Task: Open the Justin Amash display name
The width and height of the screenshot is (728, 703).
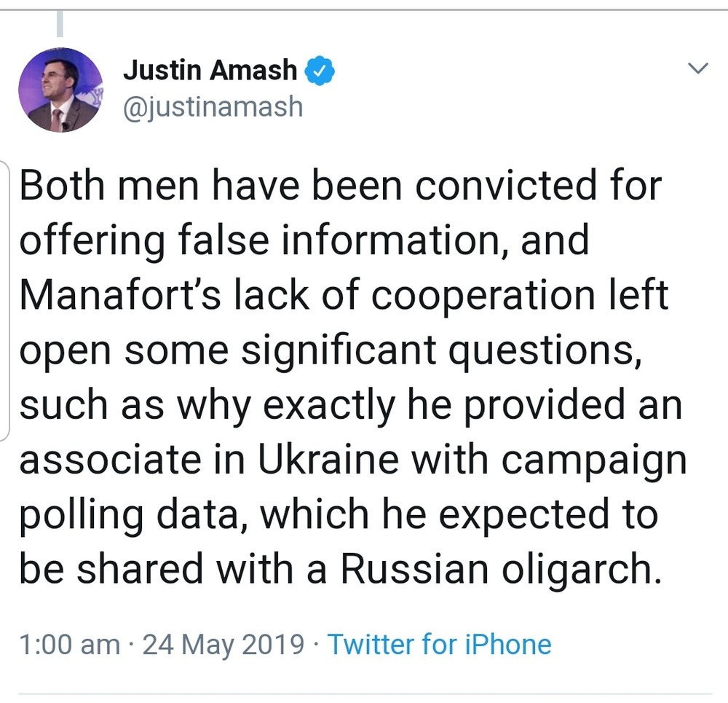Action: (x=210, y=71)
